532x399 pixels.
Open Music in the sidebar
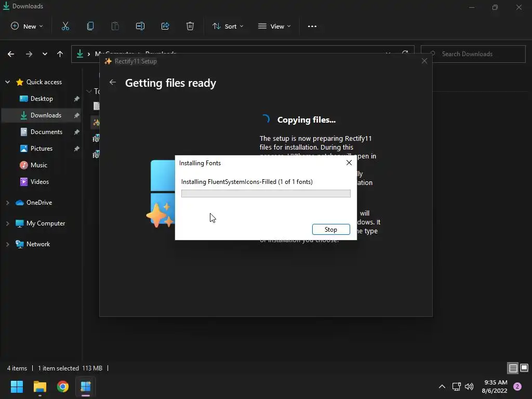tap(38, 165)
